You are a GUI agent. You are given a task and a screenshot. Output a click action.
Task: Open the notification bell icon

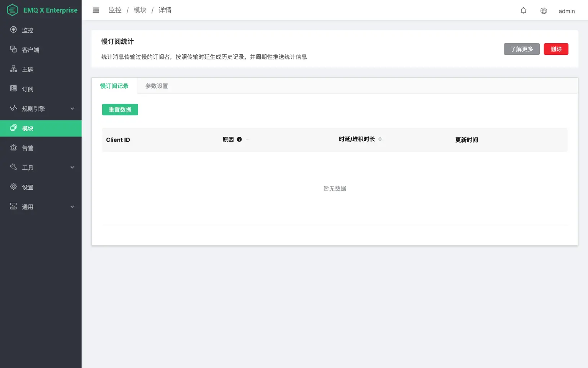tap(523, 10)
